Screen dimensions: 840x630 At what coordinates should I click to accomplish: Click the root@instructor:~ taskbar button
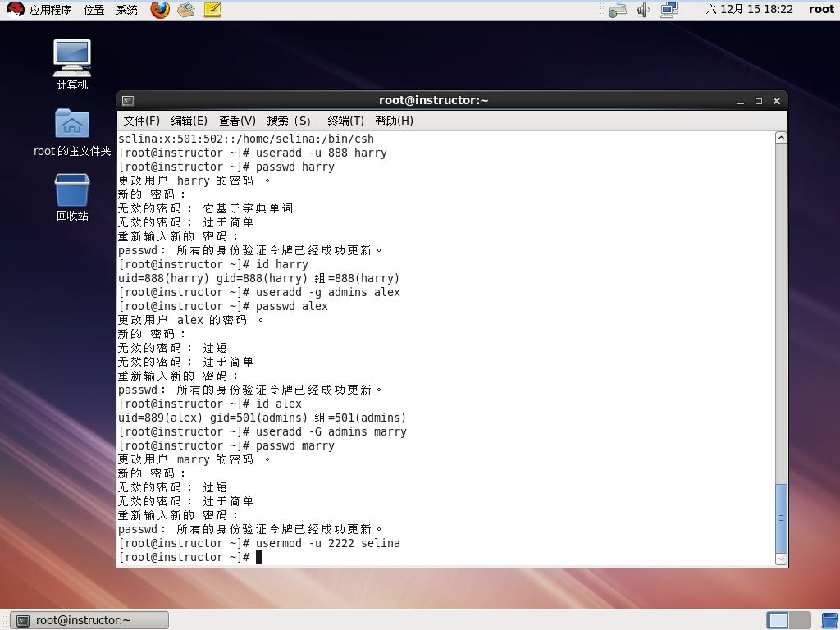pyautogui.click(x=89, y=620)
